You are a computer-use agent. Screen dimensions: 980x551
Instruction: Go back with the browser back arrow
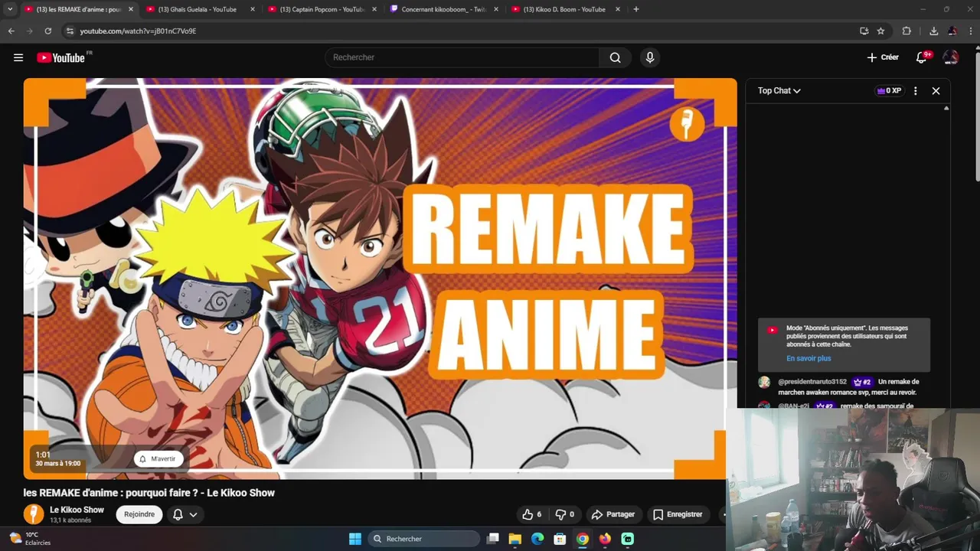[11, 31]
